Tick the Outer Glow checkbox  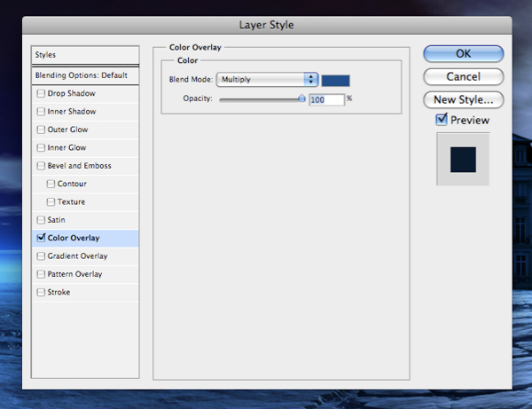(41, 130)
